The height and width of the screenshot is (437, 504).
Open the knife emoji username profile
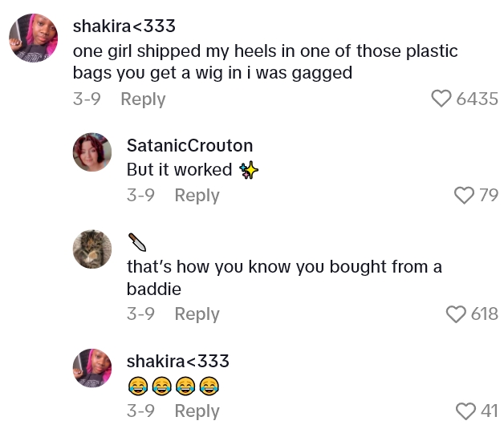click(138, 241)
